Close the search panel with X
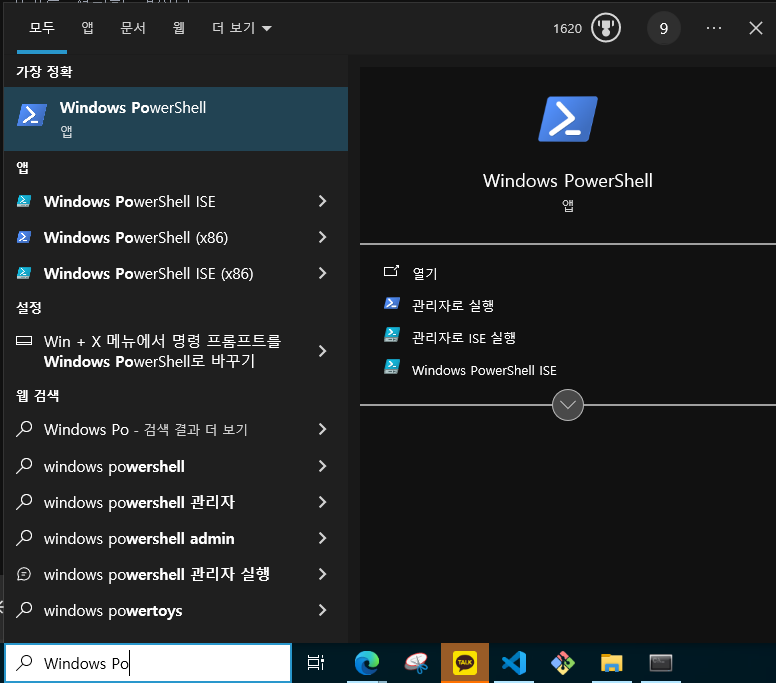This screenshot has width=776, height=683. tap(755, 28)
